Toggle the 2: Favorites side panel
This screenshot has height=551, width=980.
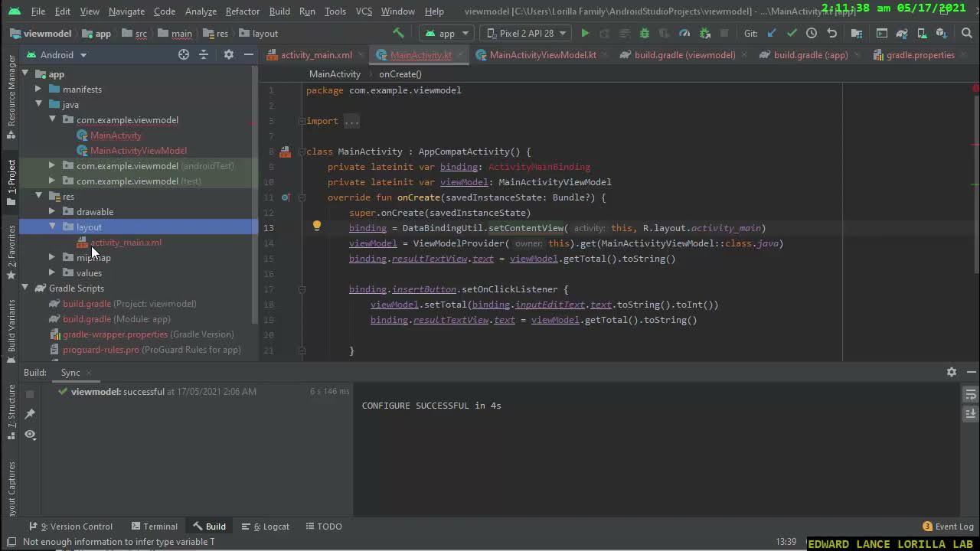tap(11, 251)
